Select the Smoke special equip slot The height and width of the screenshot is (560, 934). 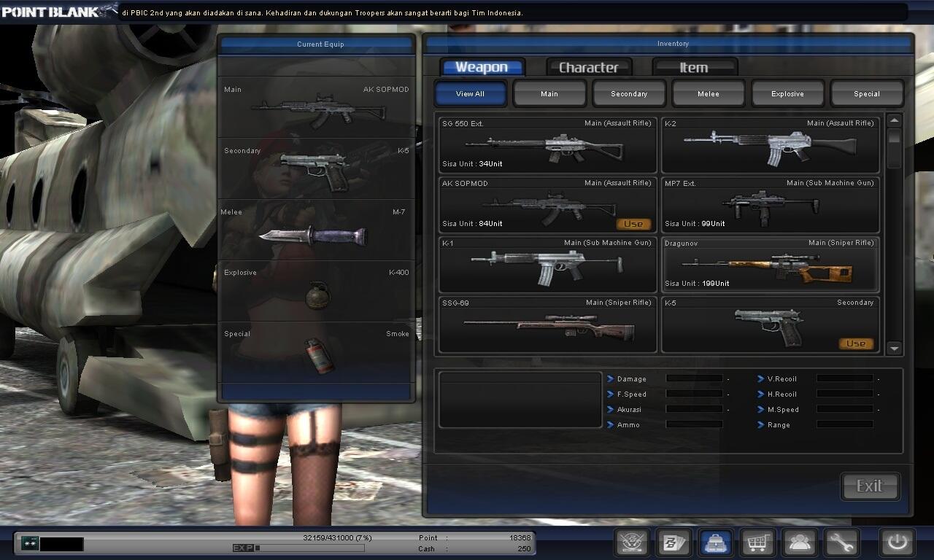317,352
